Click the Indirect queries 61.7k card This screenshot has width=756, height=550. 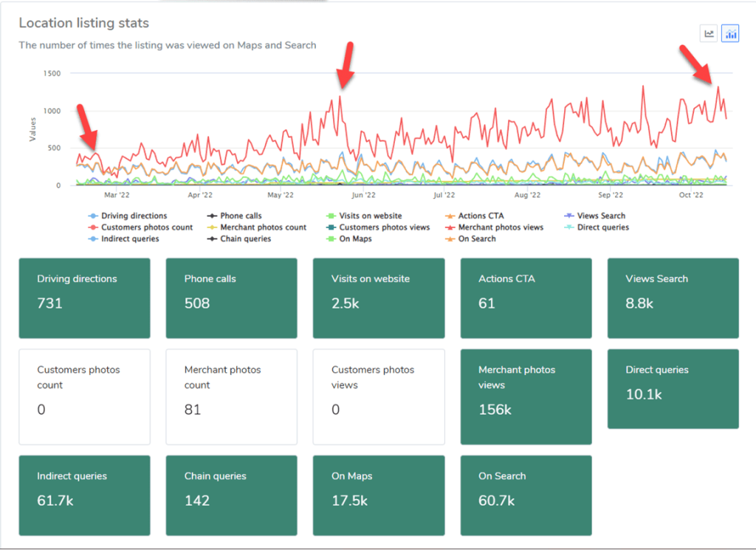(84, 495)
